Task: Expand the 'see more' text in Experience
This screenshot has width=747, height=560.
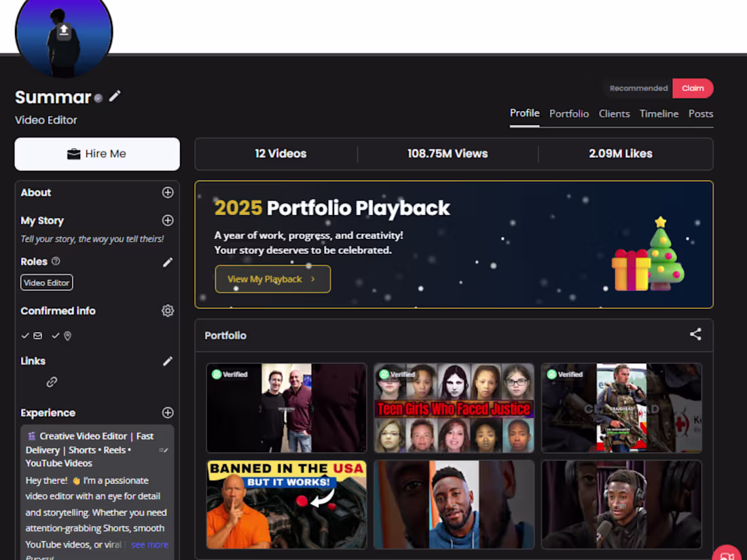Action: (149, 544)
